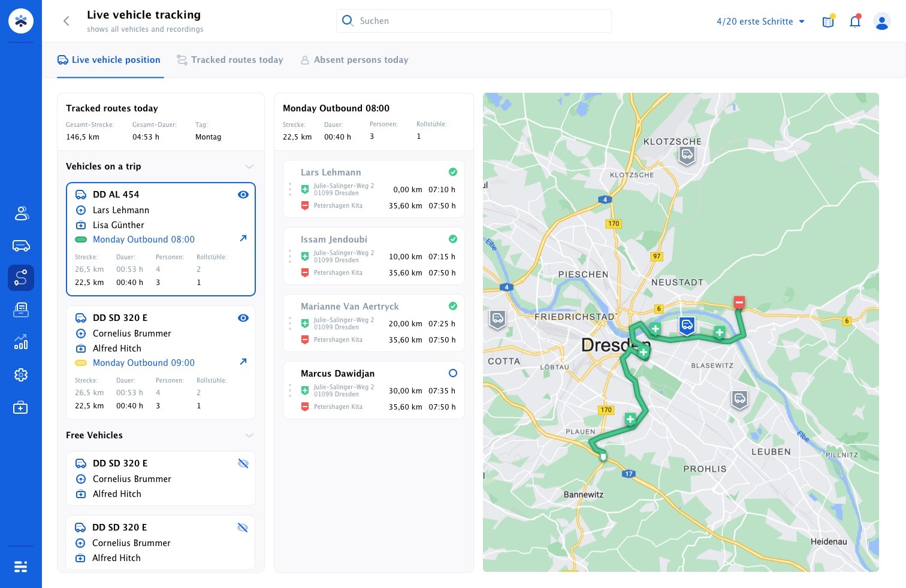Viewport: 906px width, 588px height.
Task: Select Lisa Günther on DD AL 454
Action: 119,225
